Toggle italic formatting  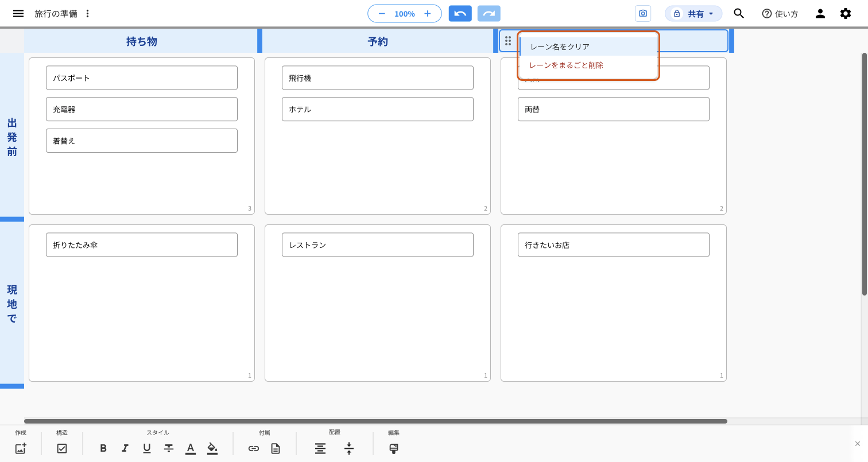pos(125,448)
